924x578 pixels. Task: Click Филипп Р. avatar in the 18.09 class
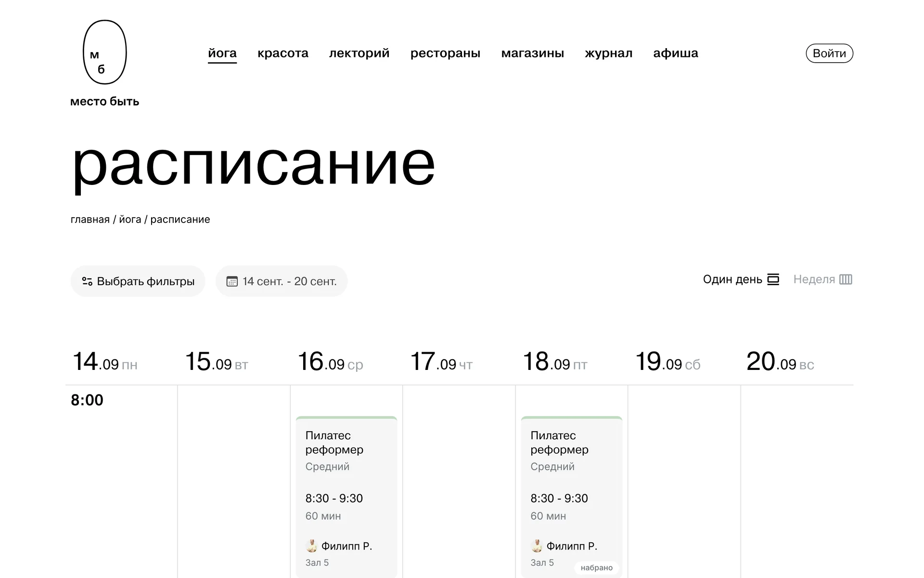pyautogui.click(x=537, y=546)
